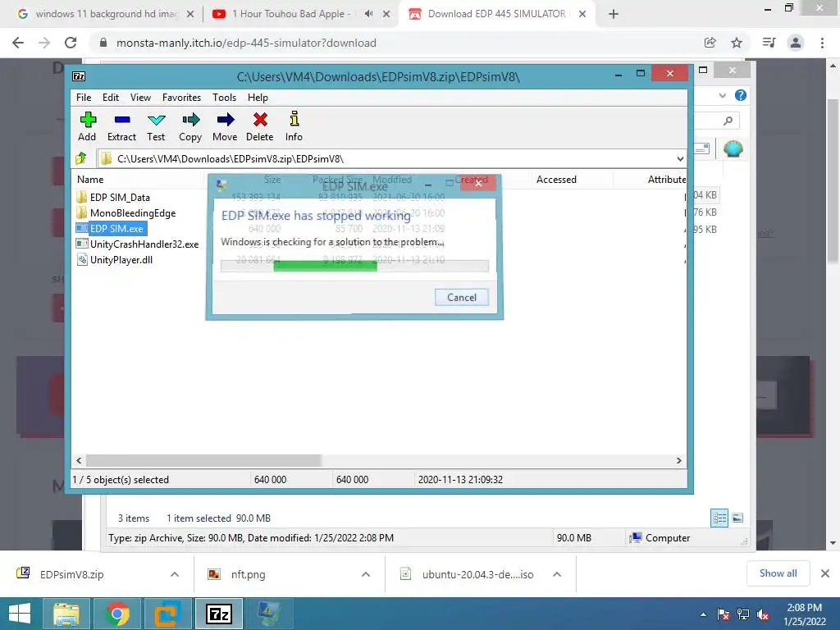Viewport: 840px width, 630px height.
Task: Open a new Chrome tab
Action: pyautogui.click(x=614, y=14)
